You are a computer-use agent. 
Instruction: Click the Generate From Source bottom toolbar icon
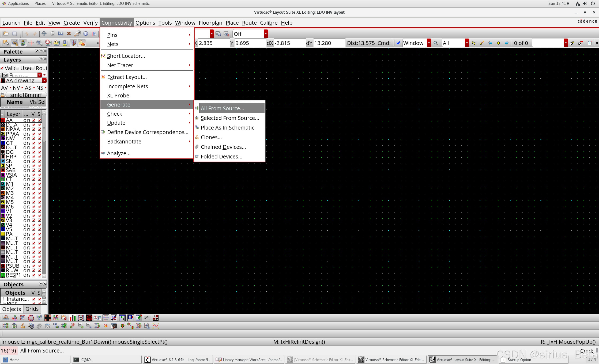coord(6,326)
